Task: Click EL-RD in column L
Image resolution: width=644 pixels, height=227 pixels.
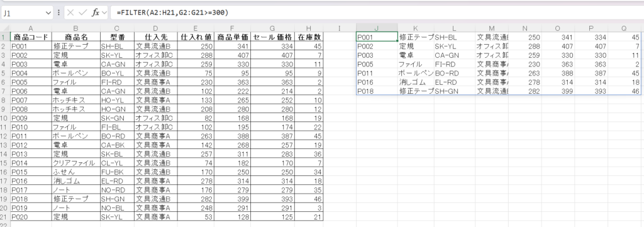Action: [454, 82]
